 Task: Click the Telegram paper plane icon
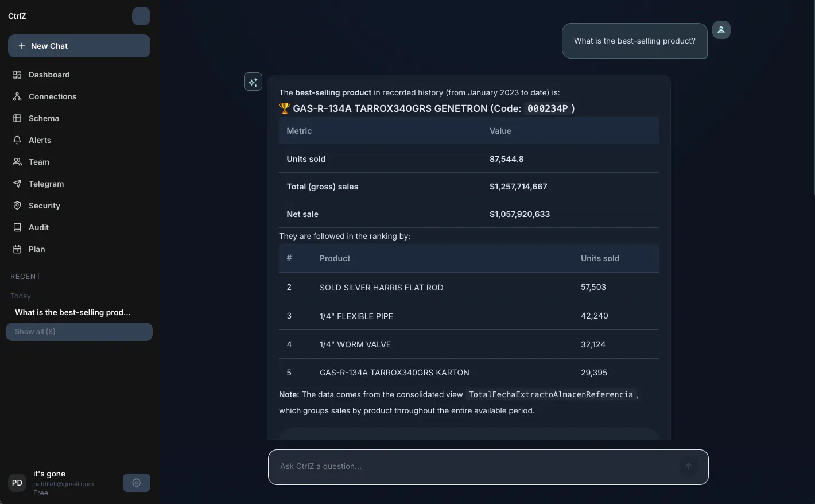tap(17, 184)
